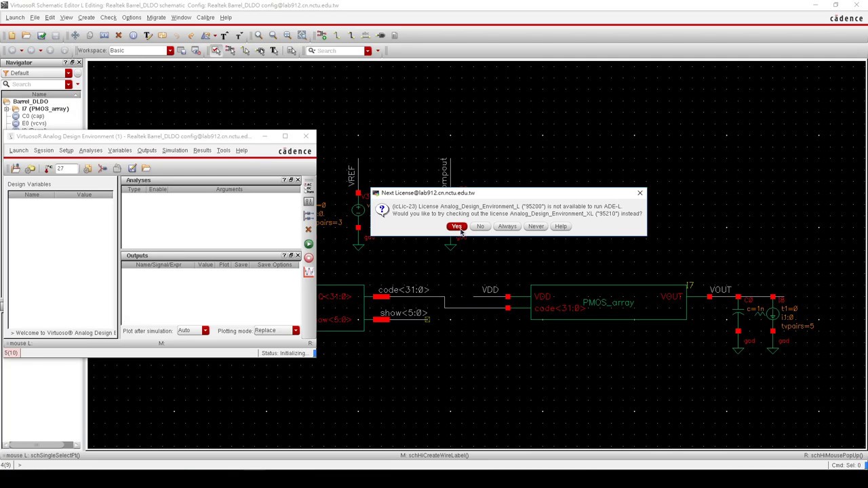Close the Next License dialog
This screenshot has width=868, height=488.
point(639,193)
